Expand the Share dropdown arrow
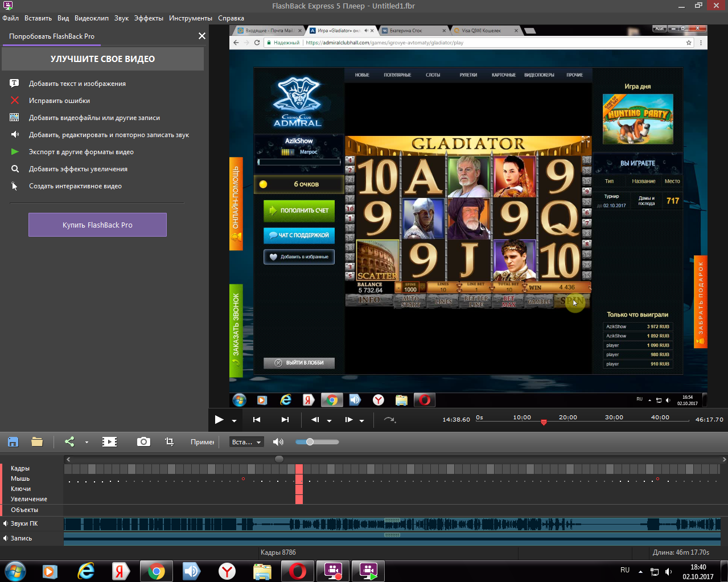Viewport: 728px width, 582px height. coord(87,442)
